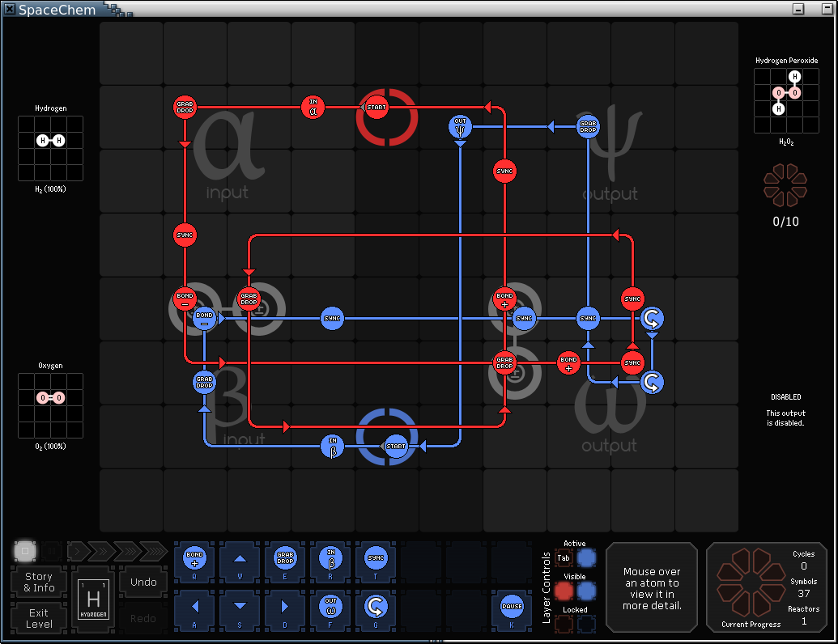This screenshot has height=644, width=838.
Task: Toggle the Active layer with the Tab button
Action: tap(564, 558)
